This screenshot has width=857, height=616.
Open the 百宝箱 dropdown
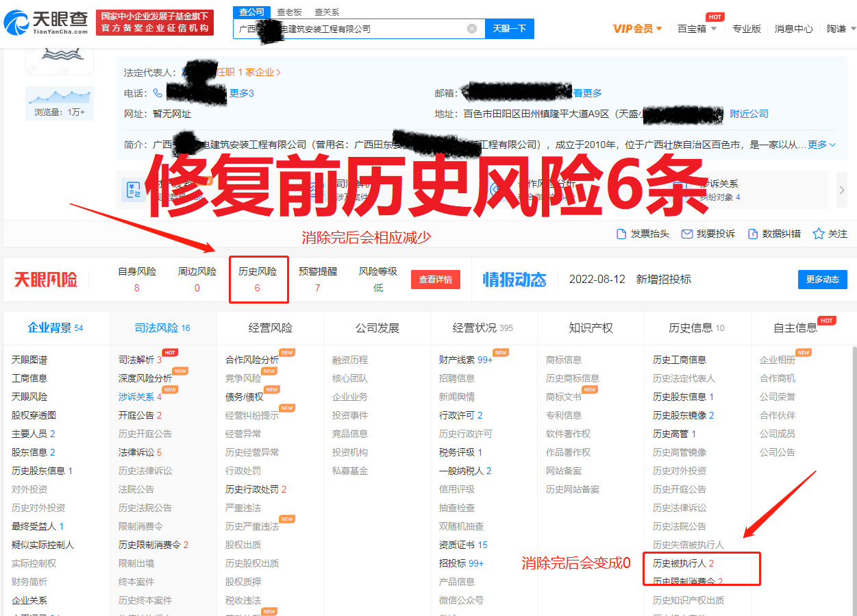tap(697, 29)
